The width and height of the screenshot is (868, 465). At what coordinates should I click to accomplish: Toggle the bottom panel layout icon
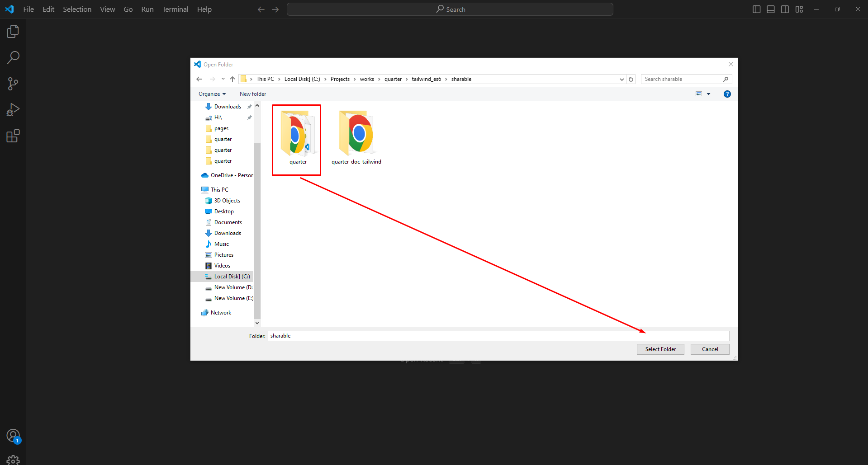(771, 9)
